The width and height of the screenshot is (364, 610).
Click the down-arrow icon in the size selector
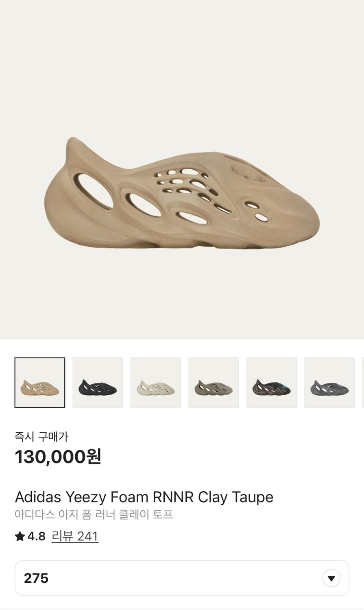(331, 578)
